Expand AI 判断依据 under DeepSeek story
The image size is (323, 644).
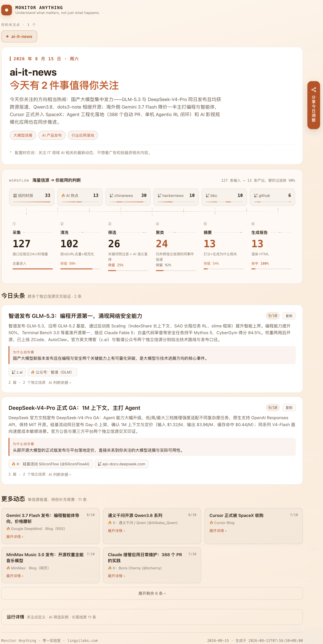(60, 474)
